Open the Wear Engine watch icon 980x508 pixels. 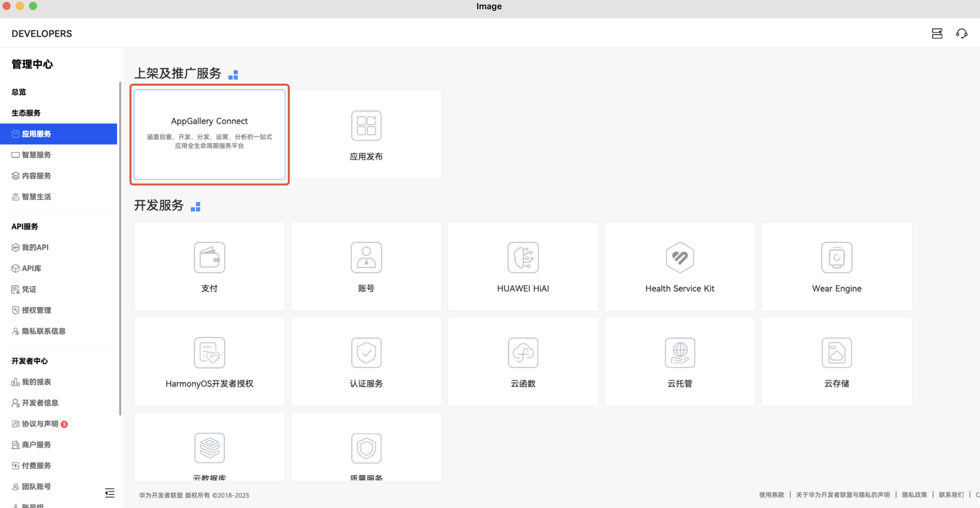(837, 257)
